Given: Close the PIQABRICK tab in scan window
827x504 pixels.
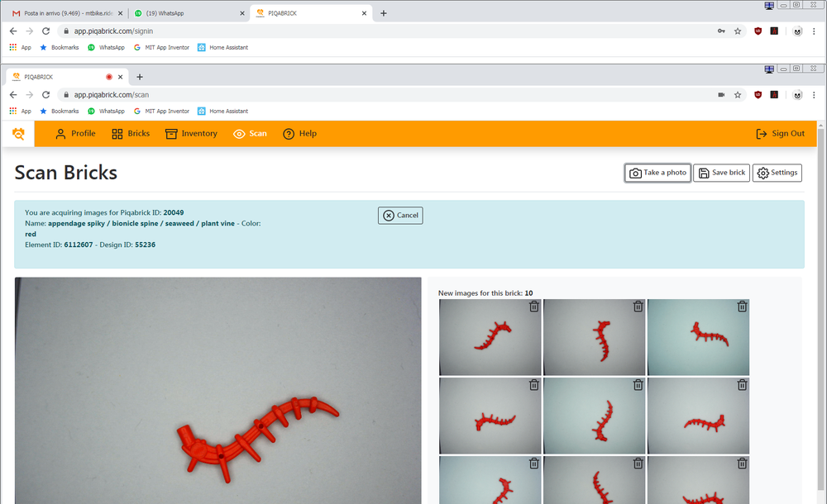Looking at the screenshot, I should (x=120, y=77).
